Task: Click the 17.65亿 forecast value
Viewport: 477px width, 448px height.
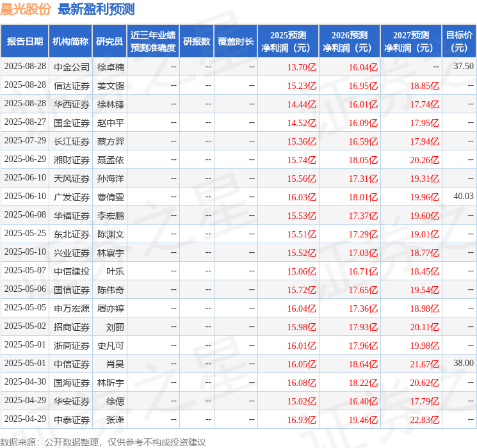Action: tap(363, 289)
